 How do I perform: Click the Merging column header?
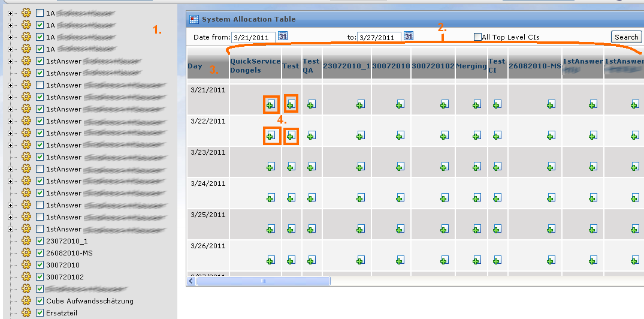(x=471, y=66)
